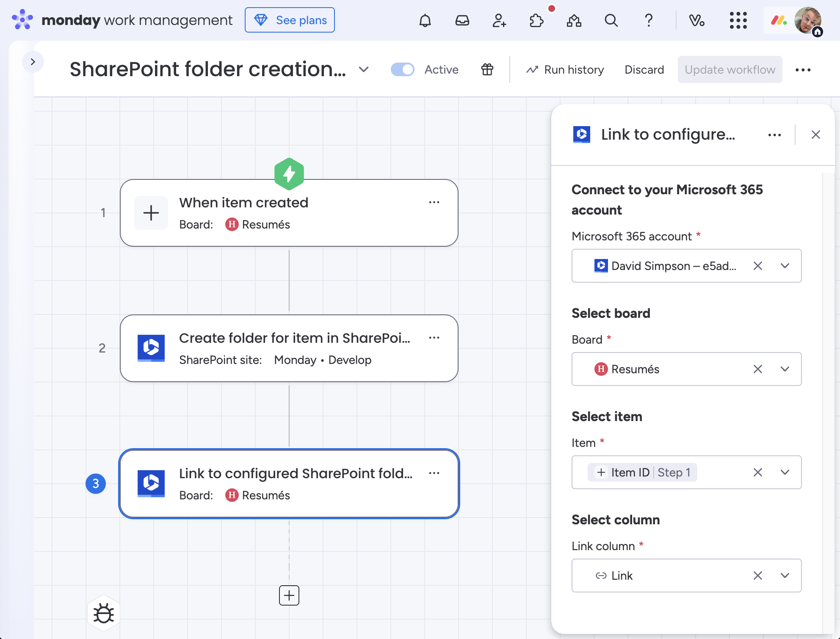Open the apps puzzle-piece icon with red dot

tap(536, 20)
